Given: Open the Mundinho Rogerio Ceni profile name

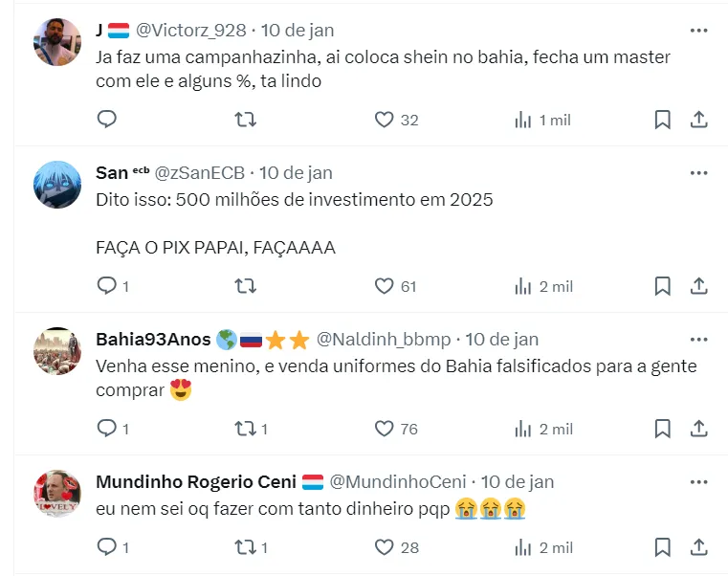Looking at the screenshot, I should pos(196,481).
